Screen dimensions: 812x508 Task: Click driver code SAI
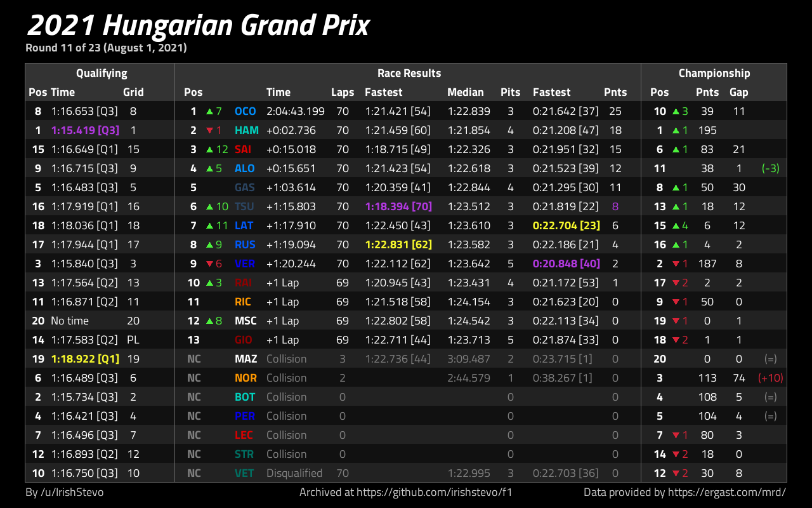pos(243,150)
